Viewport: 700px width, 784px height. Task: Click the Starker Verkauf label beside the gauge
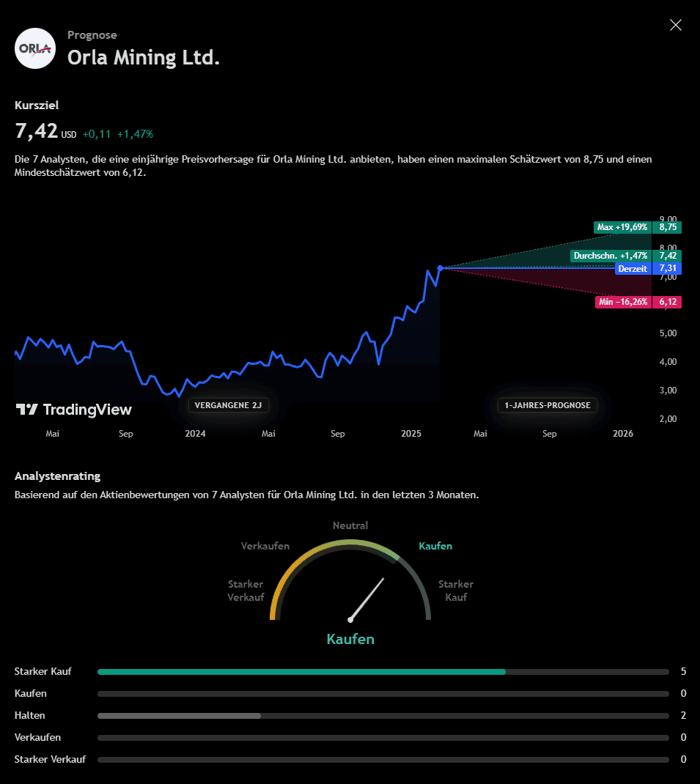tap(246, 591)
